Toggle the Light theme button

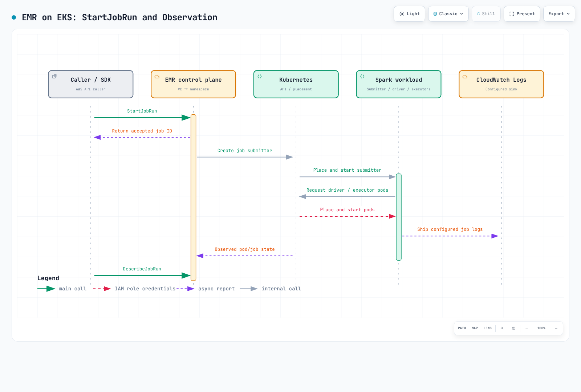pos(409,14)
